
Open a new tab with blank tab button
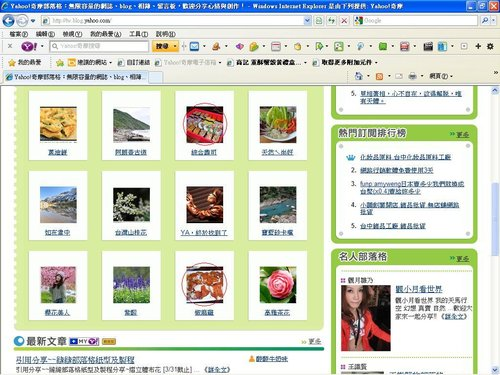pyautogui.click(x=156, y=77)
